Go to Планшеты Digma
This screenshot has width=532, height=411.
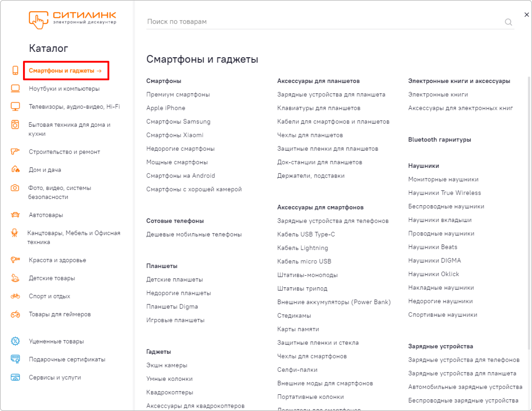(x=172, y=307)
